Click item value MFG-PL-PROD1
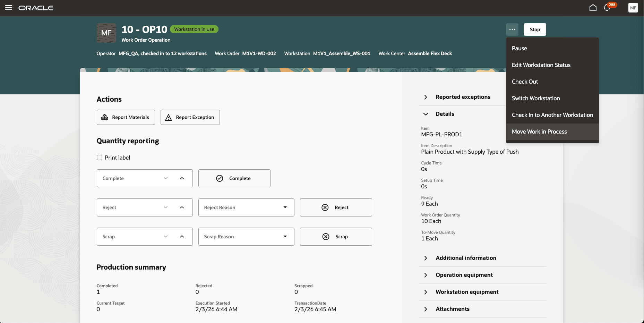Viewport: 644px width, 323px height. coord(442,135)
